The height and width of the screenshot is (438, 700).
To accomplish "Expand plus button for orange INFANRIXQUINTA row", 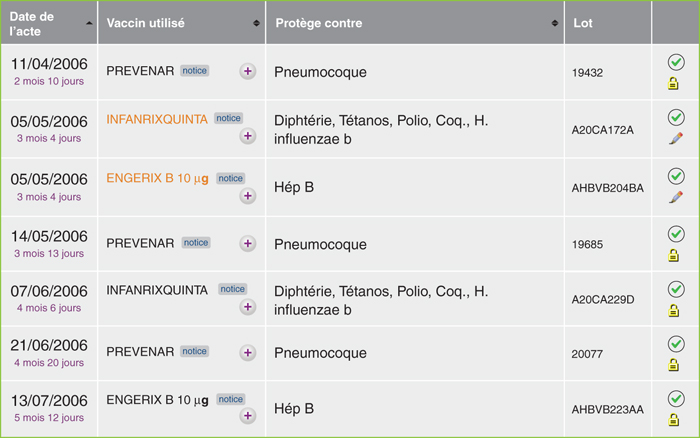I will (x=248, y=136).
